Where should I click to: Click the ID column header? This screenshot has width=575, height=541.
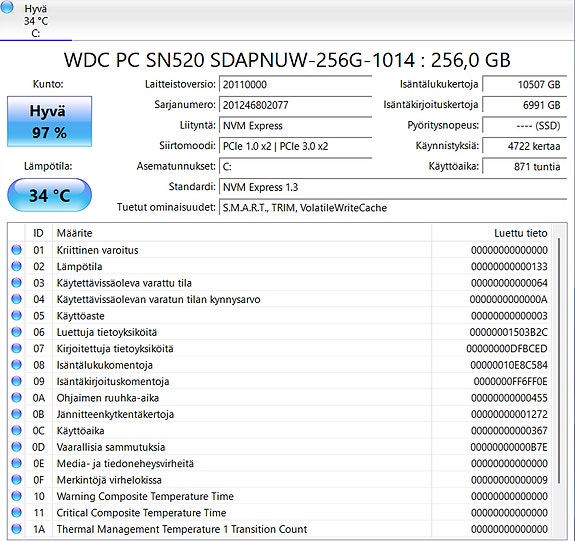click(39, 233)
